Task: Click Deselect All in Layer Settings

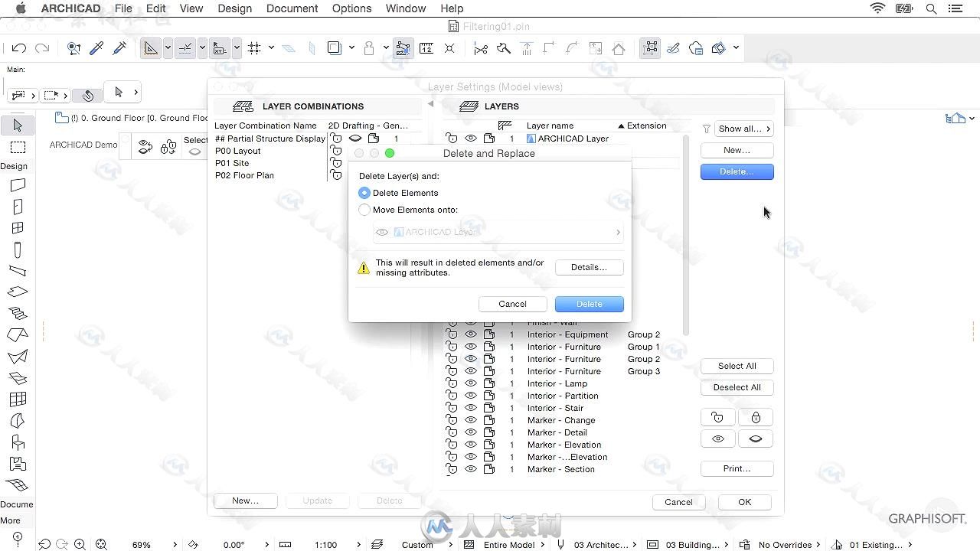Action: [737, 387]
